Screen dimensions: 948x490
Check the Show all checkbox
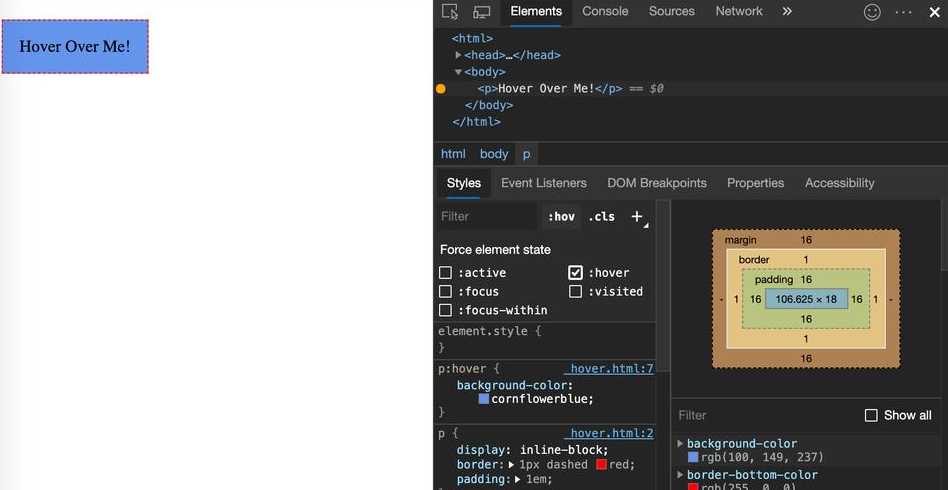point(871,416)
